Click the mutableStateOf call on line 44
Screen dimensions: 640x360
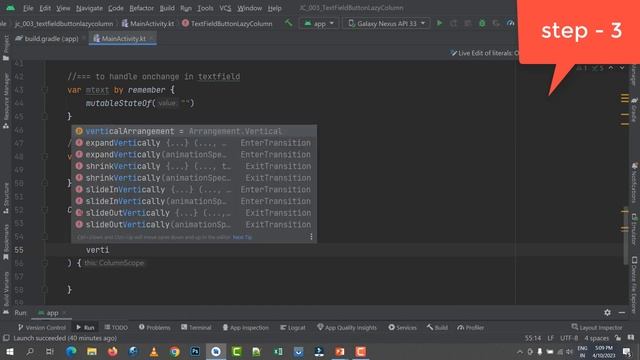coord(118,103)
